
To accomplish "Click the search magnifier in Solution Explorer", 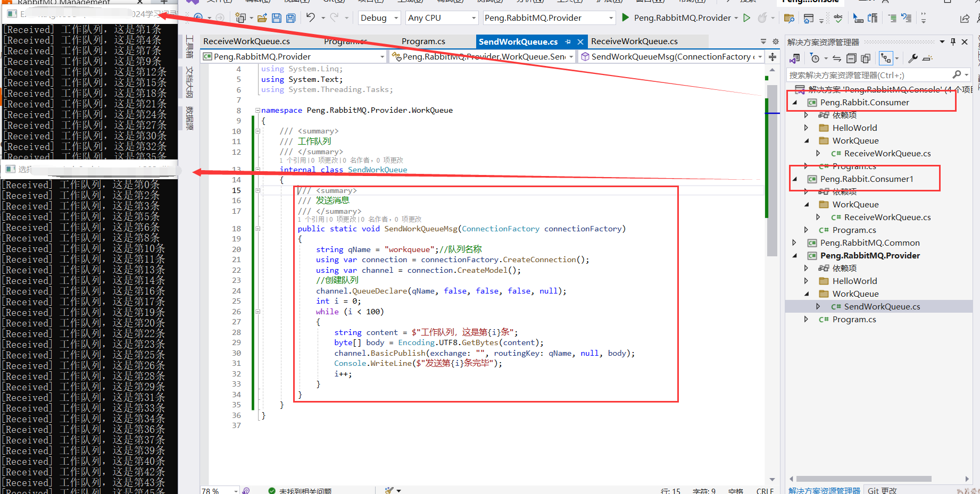I will pos(957,75).
